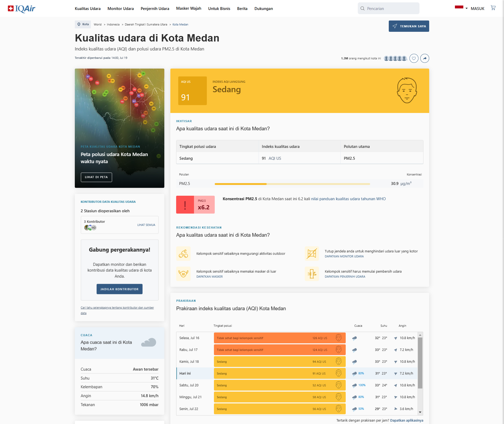Click the search magnifier icon

tap(363, 8)
